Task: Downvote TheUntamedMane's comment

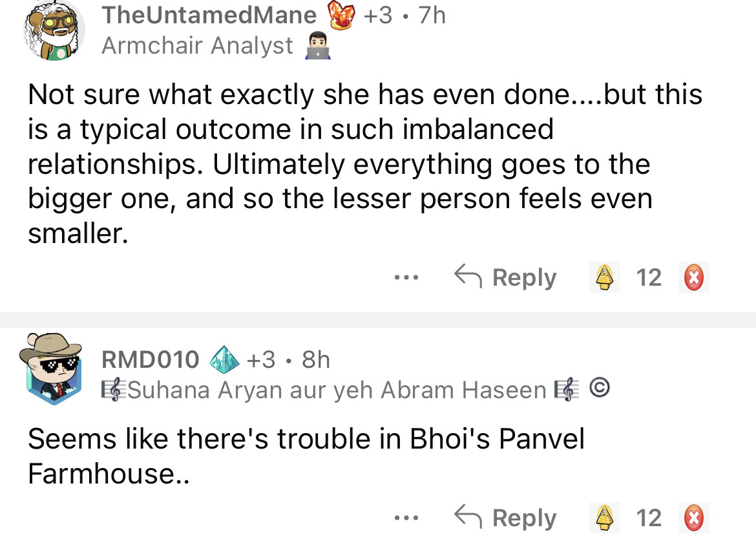Action: click(x=694, y=278)
